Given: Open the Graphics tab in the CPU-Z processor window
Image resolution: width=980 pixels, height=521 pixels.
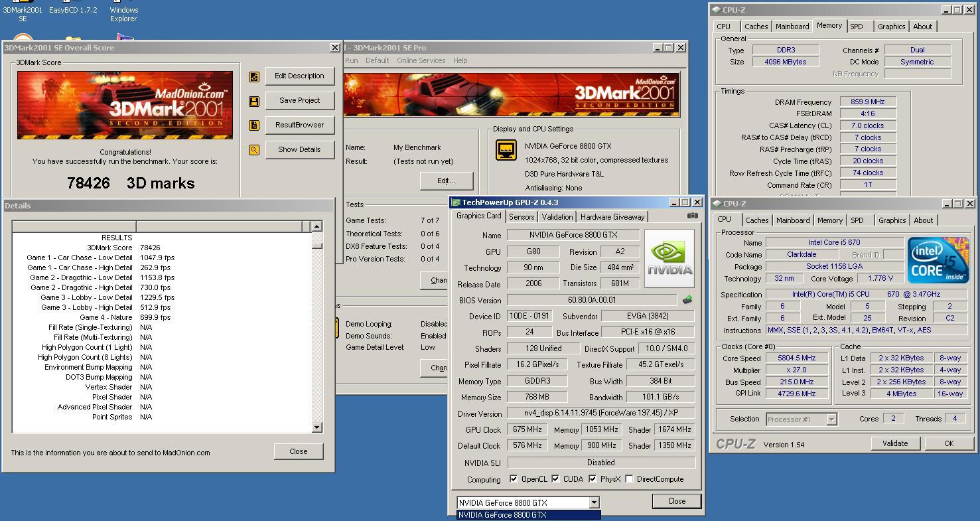Looking at the screenshot, I should pyautogui.click(x=892, y=220).
